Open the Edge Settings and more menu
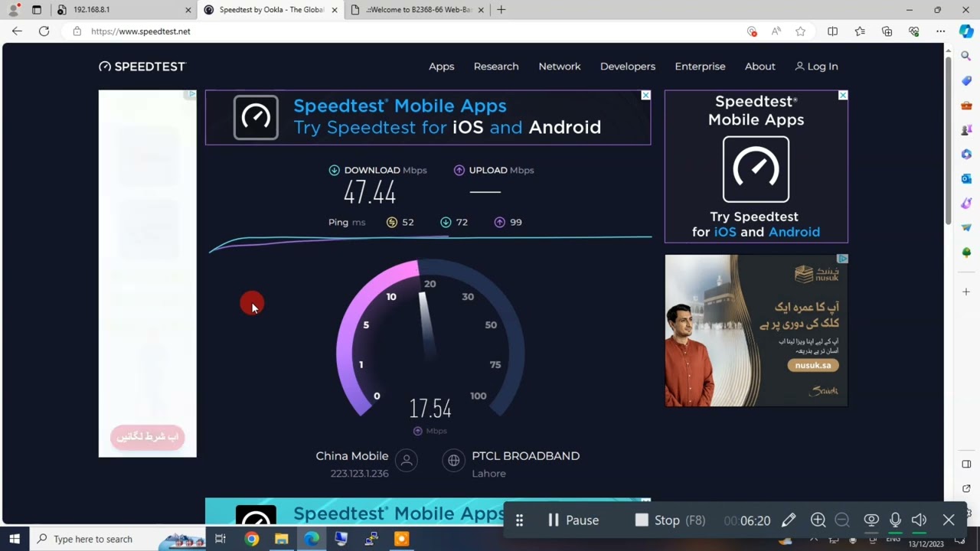This screenshot has height=551, width=980. [x=940, y=31]
